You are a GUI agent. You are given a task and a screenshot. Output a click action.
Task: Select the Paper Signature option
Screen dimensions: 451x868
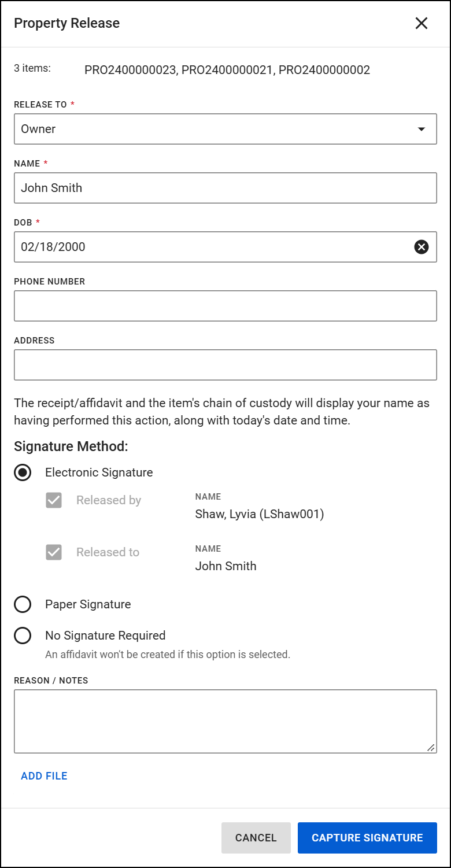coord(23,604)
